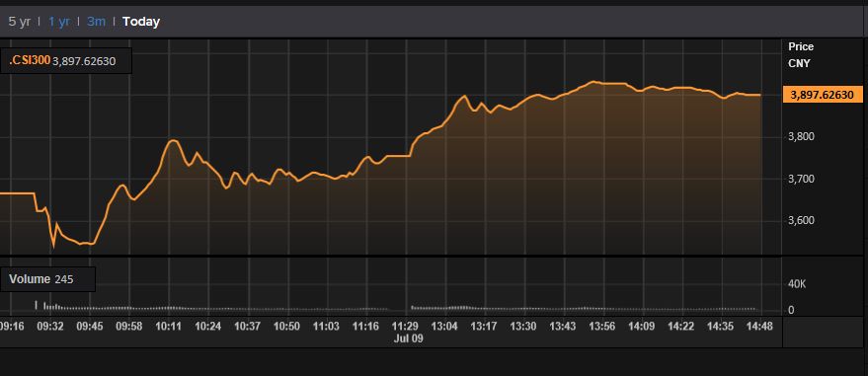Switch chart range to 5 yr
868x376 pixels.
coord(20,22)
